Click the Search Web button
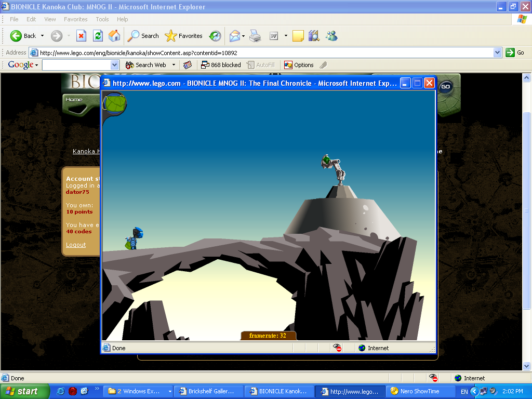 tap(146, 65)
